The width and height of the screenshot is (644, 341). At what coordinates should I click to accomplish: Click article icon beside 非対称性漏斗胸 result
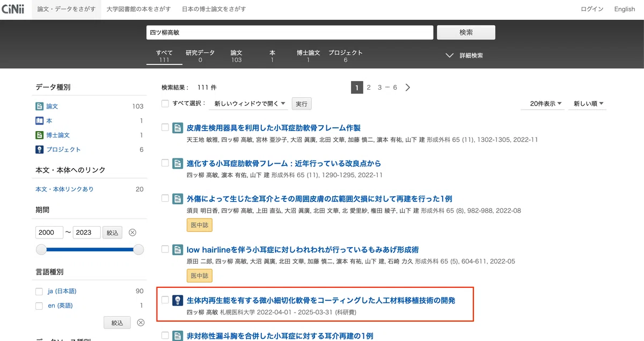pyautogui.click(x=178, y=336)
